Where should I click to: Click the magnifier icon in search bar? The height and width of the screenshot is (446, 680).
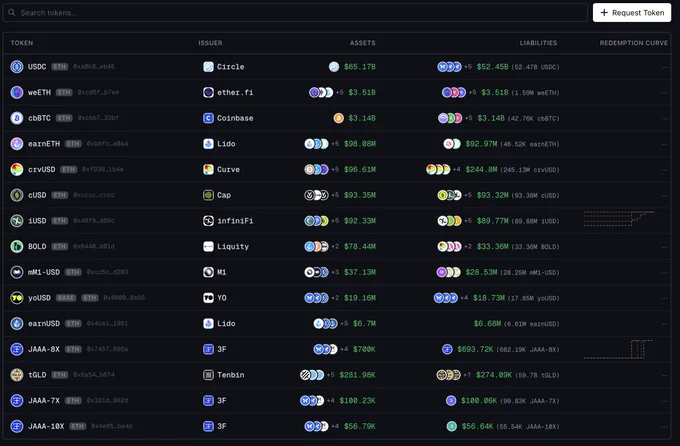pyautogui.click(x=12, y=13)
